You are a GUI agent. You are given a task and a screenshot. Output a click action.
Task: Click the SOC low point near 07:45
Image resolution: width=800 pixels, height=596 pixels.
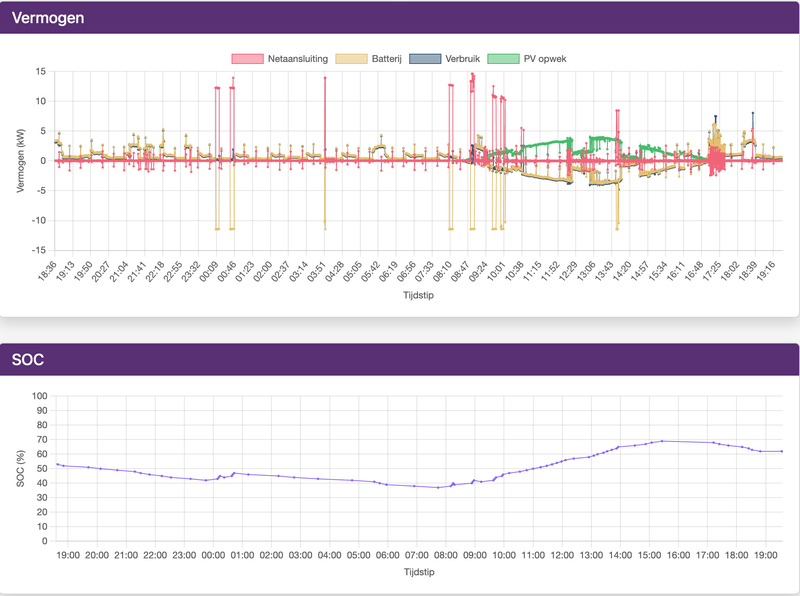pyautogui.click(x=438, y=487)
